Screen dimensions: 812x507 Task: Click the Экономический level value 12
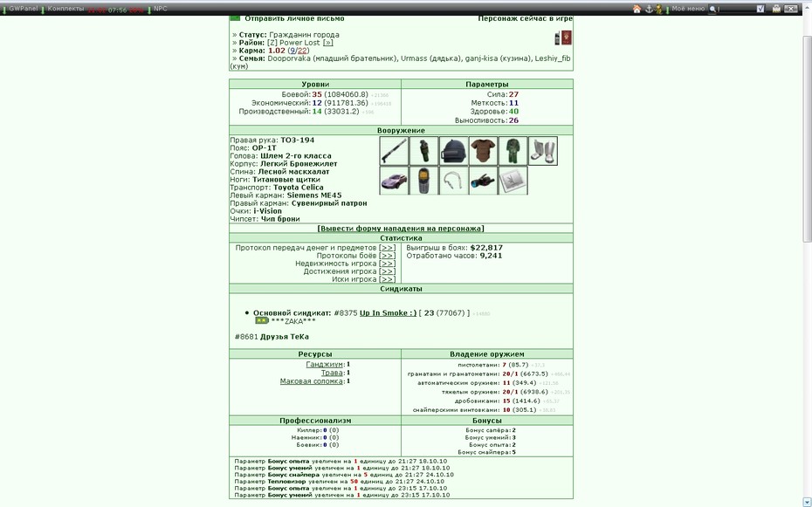click(317, 103)
